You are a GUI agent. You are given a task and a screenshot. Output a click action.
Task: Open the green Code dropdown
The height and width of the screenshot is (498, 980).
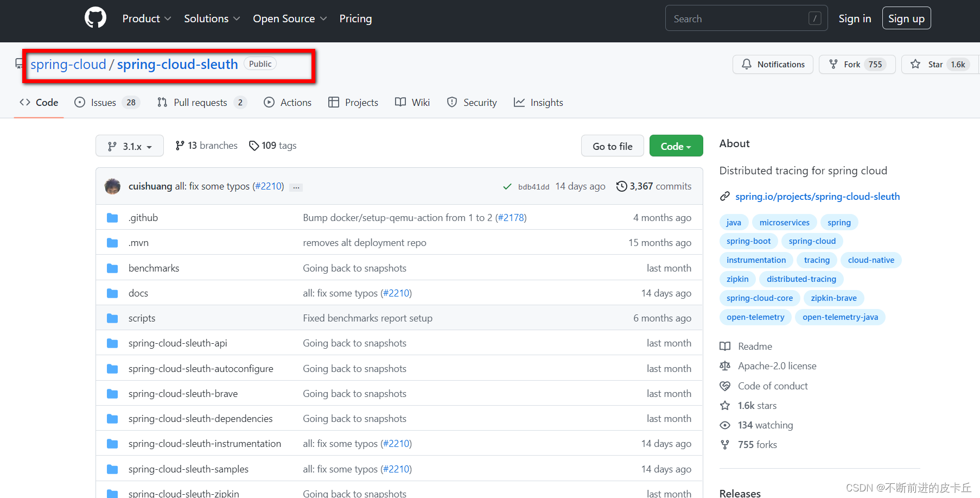coord(676,146)
